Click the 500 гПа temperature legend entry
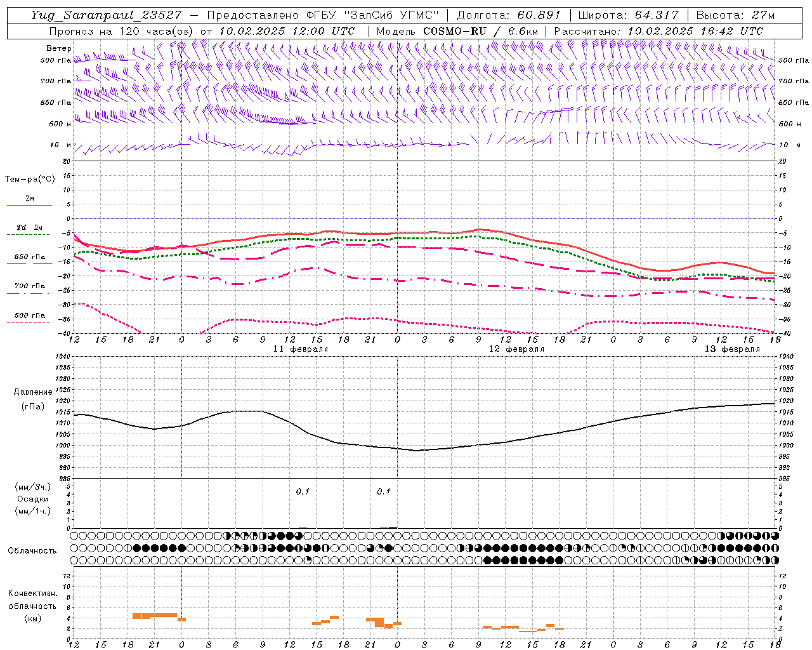The image size is (812, 650). [29, 315]
